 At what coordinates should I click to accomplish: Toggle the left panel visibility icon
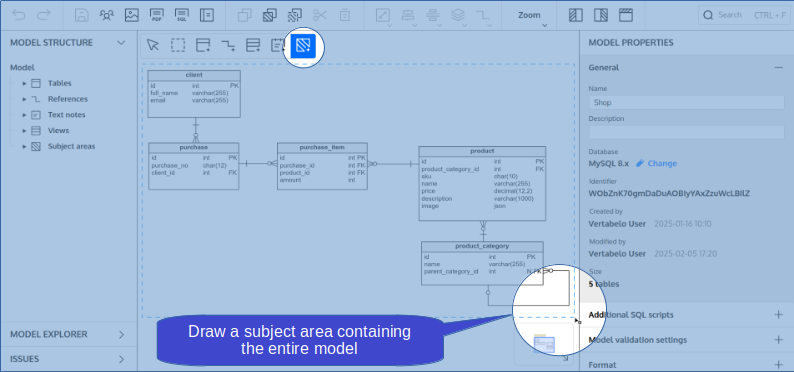coord(576,15)
